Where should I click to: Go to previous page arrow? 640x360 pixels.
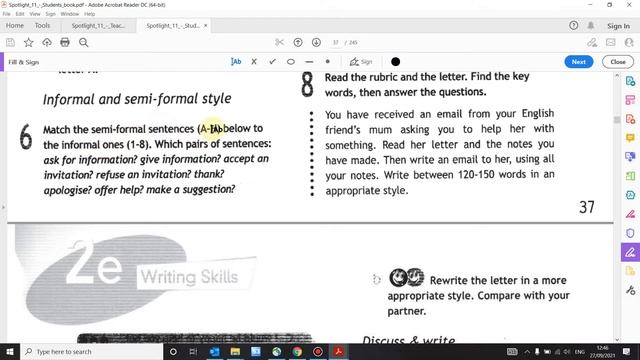tap(298, 42)
